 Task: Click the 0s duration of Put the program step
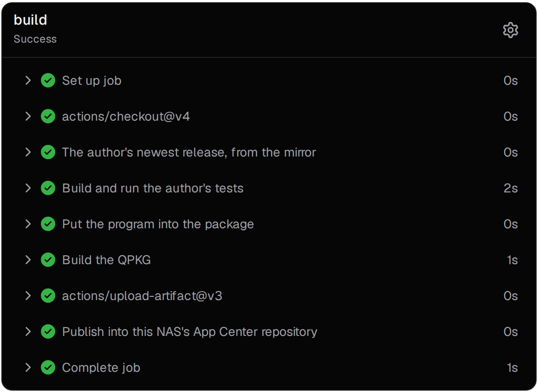pos(511,224)
